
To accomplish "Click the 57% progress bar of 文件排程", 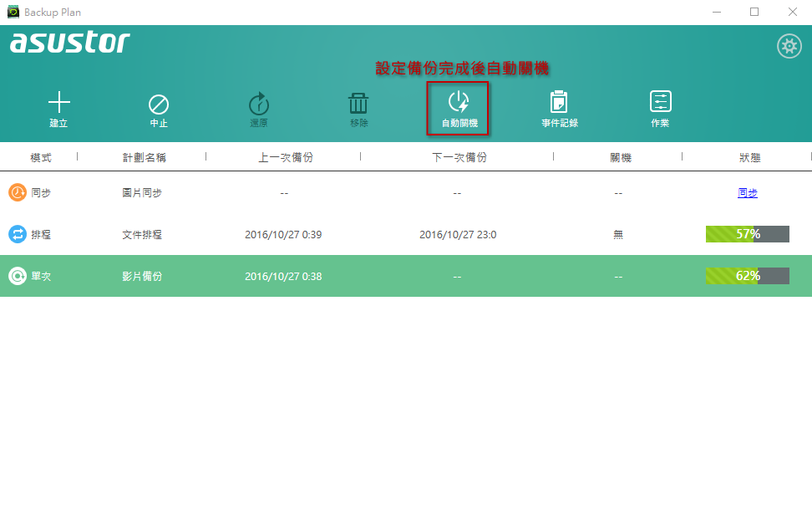I will 748,234.
